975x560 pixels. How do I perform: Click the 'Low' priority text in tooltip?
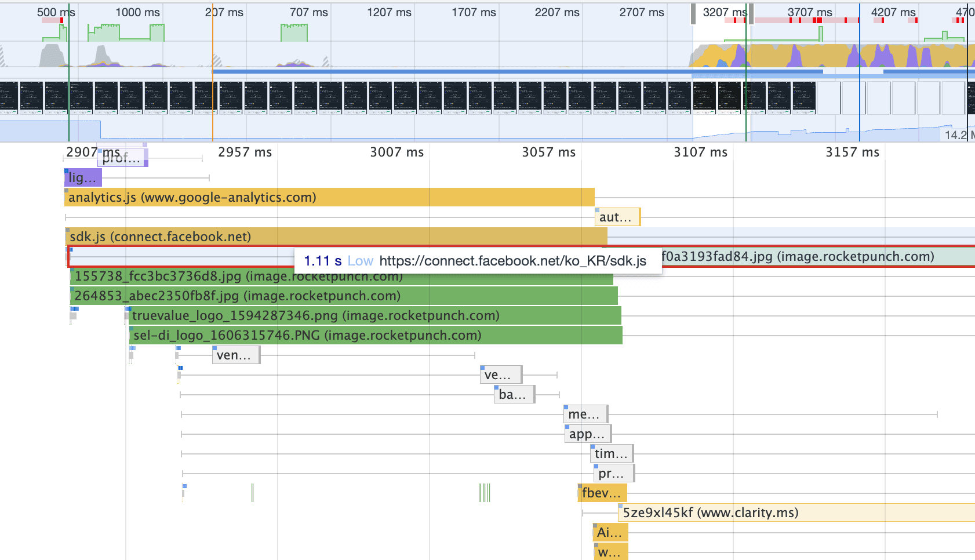coord(361,261)
